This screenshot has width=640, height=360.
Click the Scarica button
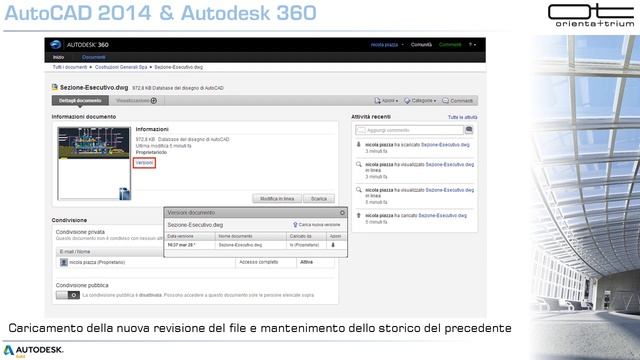(319, 198)
